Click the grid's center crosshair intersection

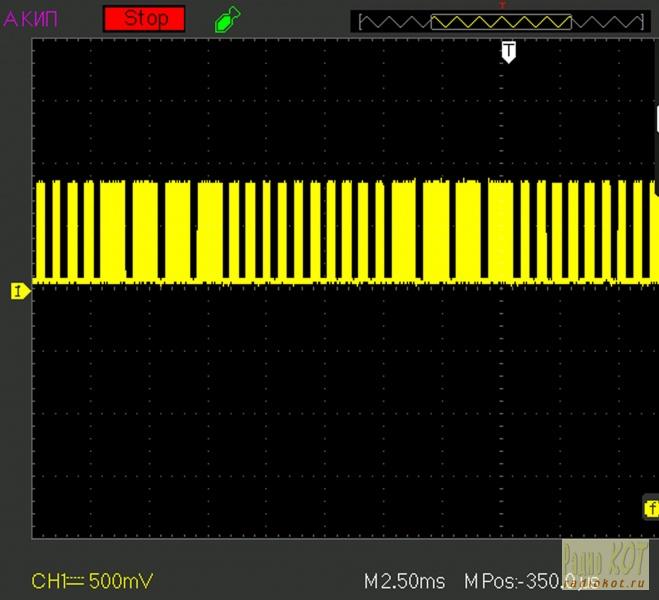coord(344,291)
